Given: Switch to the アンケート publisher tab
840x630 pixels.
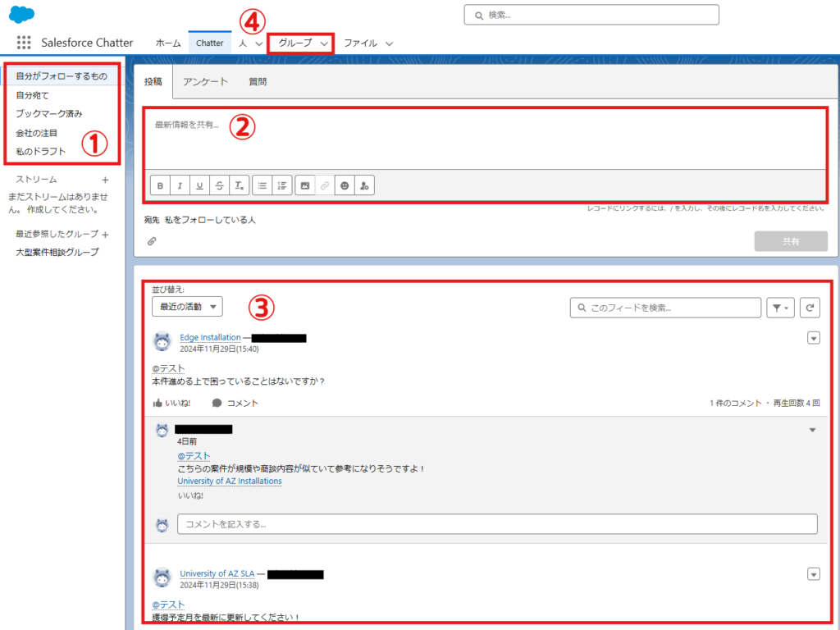Looking at the screenshot, I should (x=205, y=81).
